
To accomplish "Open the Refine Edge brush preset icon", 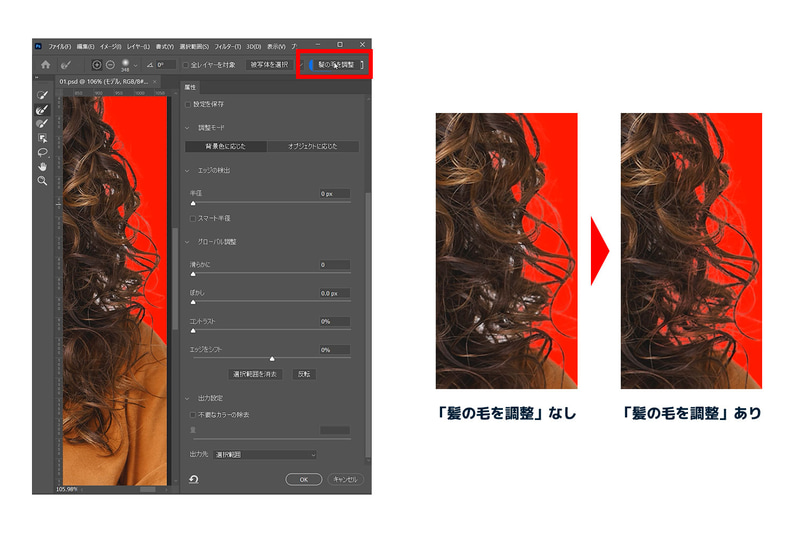I will point(66,65).
